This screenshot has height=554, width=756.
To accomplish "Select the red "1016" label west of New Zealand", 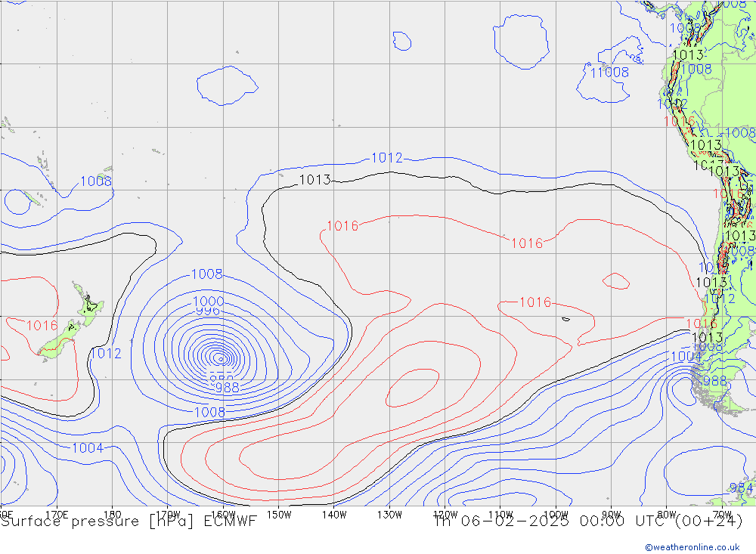I will click(x=42, y=326).
